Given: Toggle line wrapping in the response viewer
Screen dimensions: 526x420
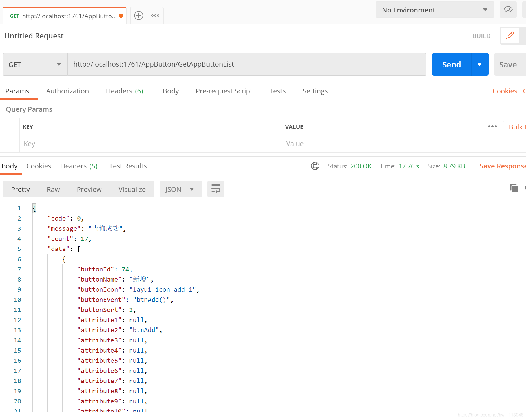Looking at the screenshot, I should click(x=216, y=189).
